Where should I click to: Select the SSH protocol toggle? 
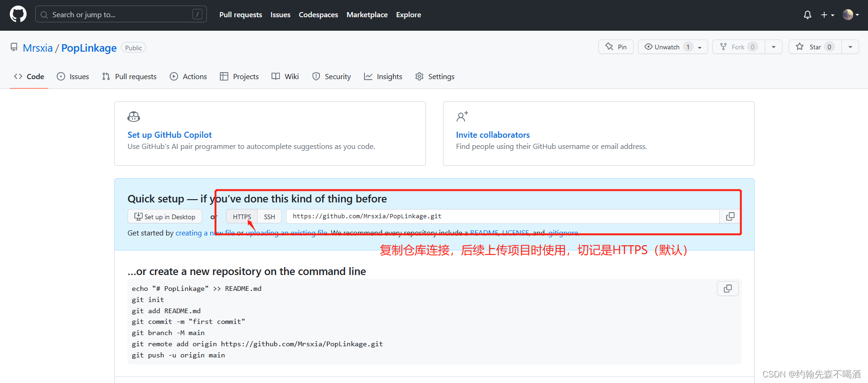270,216
